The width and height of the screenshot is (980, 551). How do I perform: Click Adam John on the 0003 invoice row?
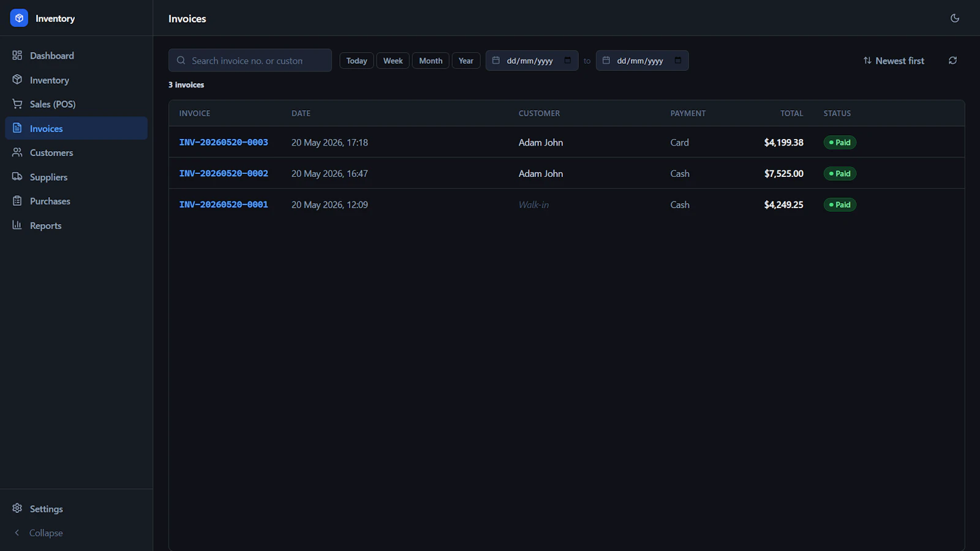541,142
